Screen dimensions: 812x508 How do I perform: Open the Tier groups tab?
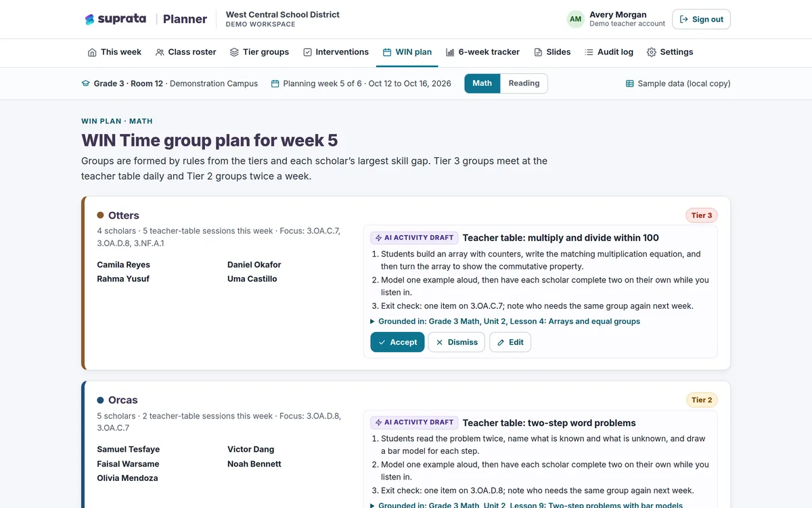259,52
